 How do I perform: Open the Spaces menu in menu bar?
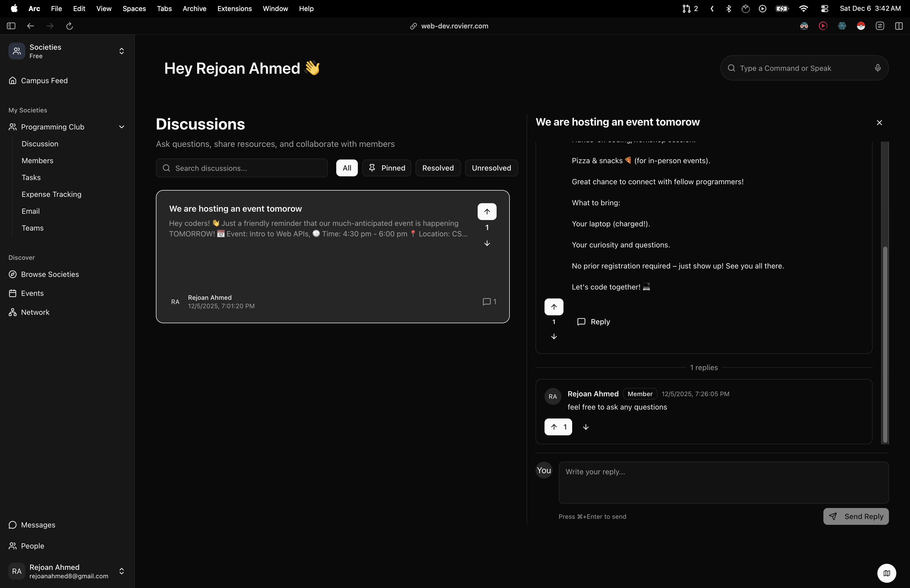point(134,8)
